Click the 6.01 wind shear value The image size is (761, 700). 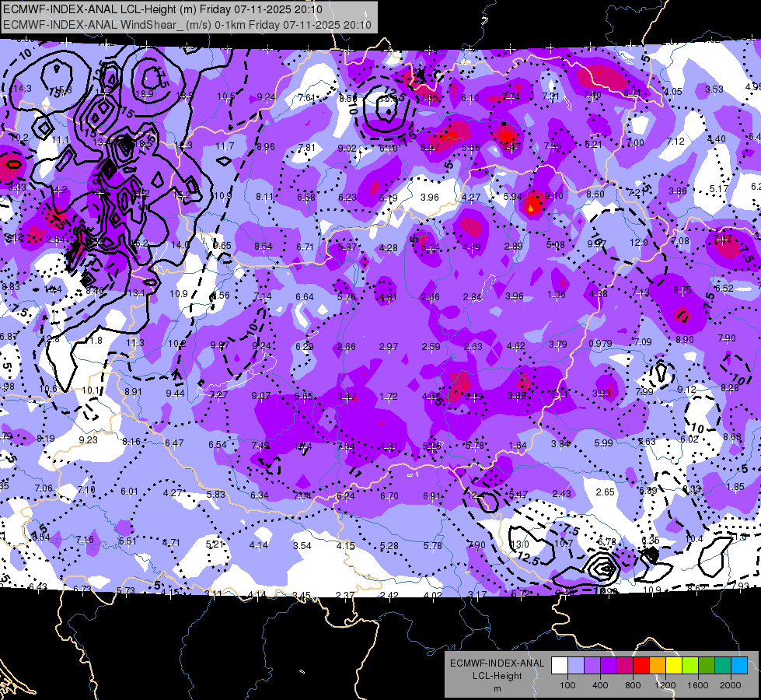[x=130, y=491]
